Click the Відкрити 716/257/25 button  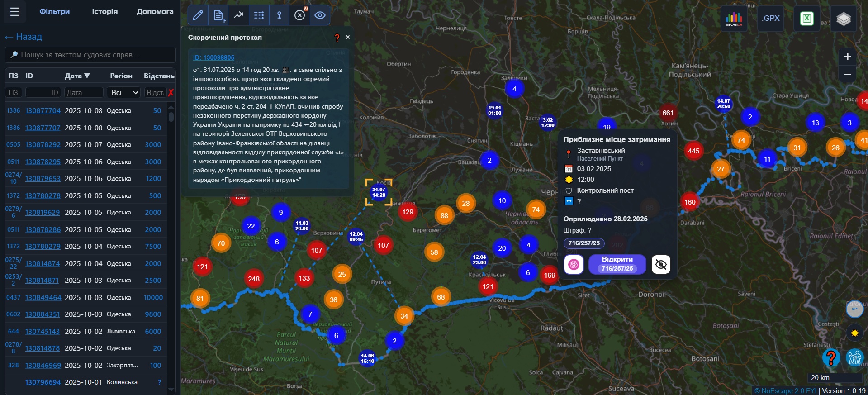coord(617,264)
